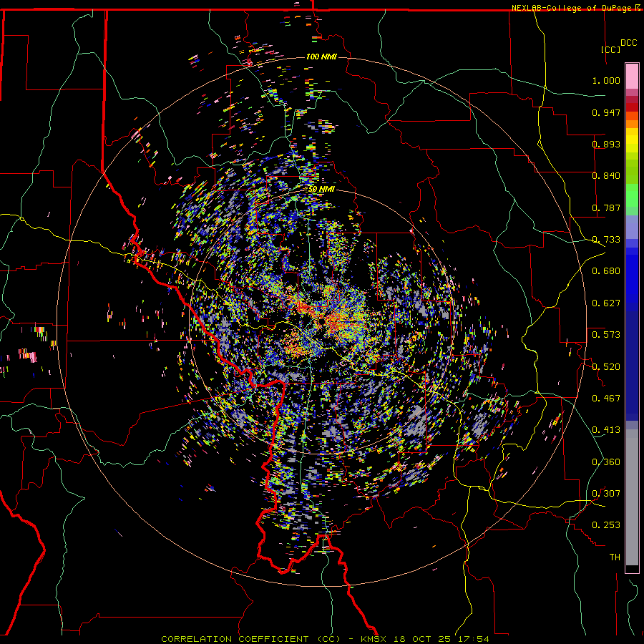
Task: Click the TH threshold label
Action: (x=615, y=557)
